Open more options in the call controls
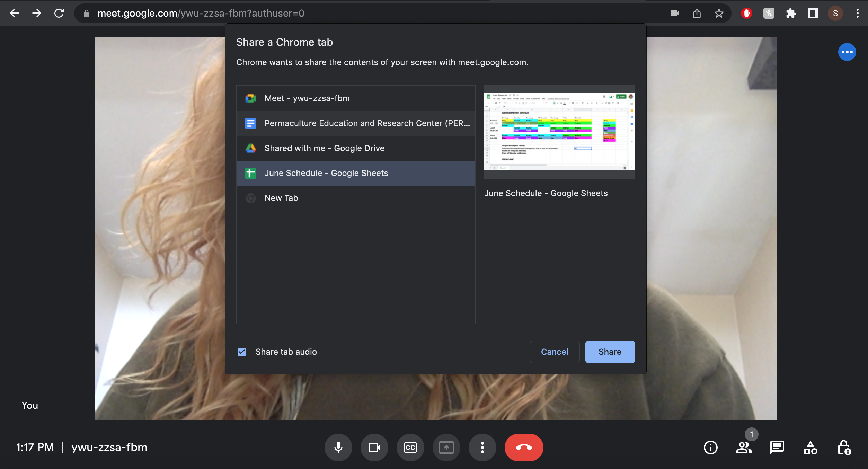 (x=482, y=447)
